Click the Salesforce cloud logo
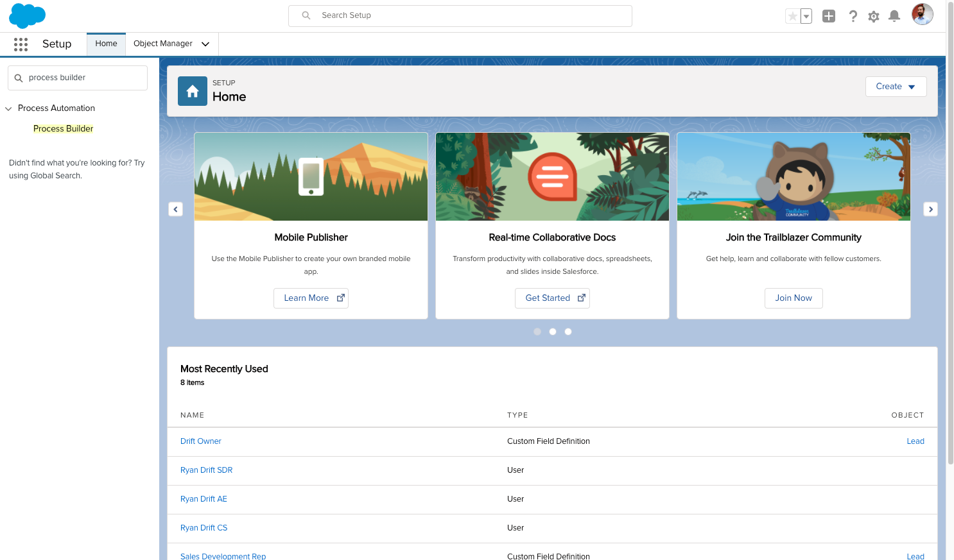 click(x=27, y=15)
